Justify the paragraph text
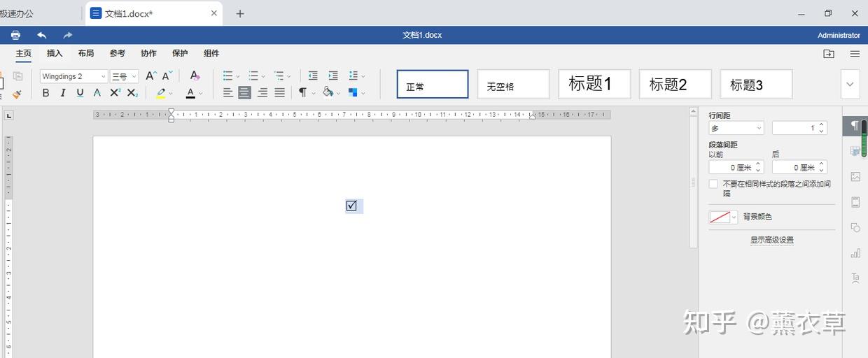Viewport: 868px width, 358px height. pos(279,92)
